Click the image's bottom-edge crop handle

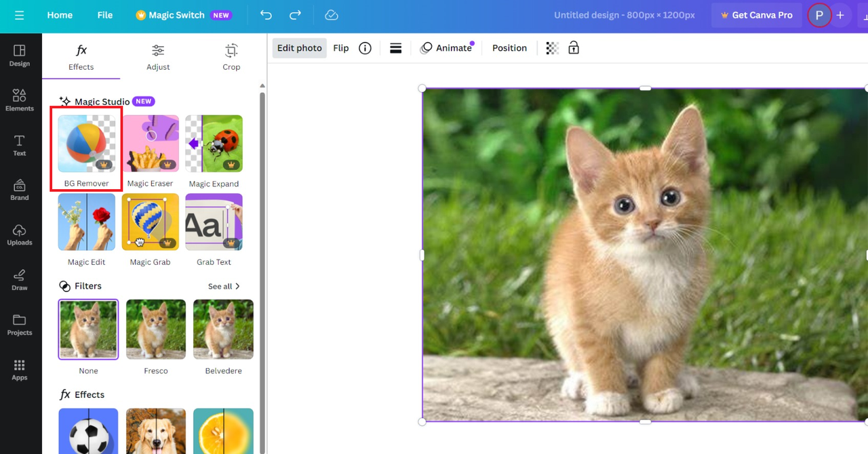(645, 421)
